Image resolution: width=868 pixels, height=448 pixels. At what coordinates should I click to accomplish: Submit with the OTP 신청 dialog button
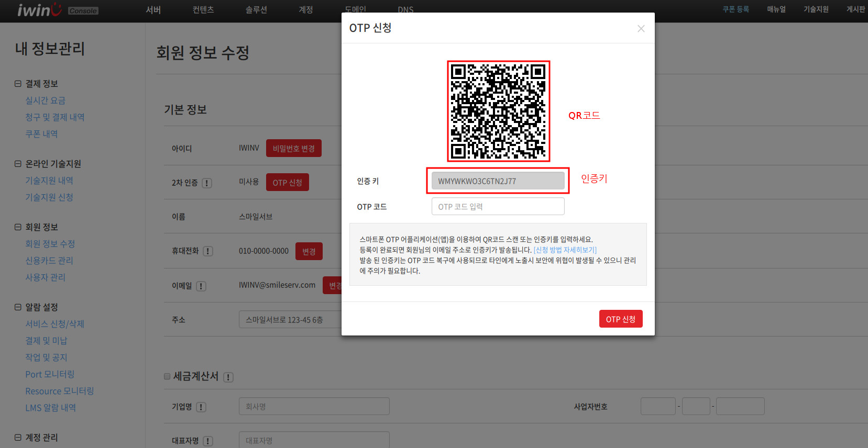(x=621, y=319)
